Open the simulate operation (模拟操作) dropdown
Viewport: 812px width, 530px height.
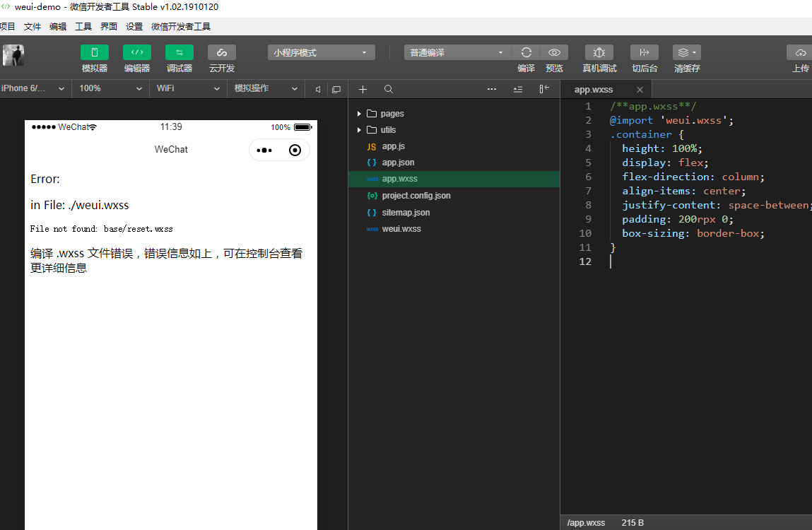[266, 88]
